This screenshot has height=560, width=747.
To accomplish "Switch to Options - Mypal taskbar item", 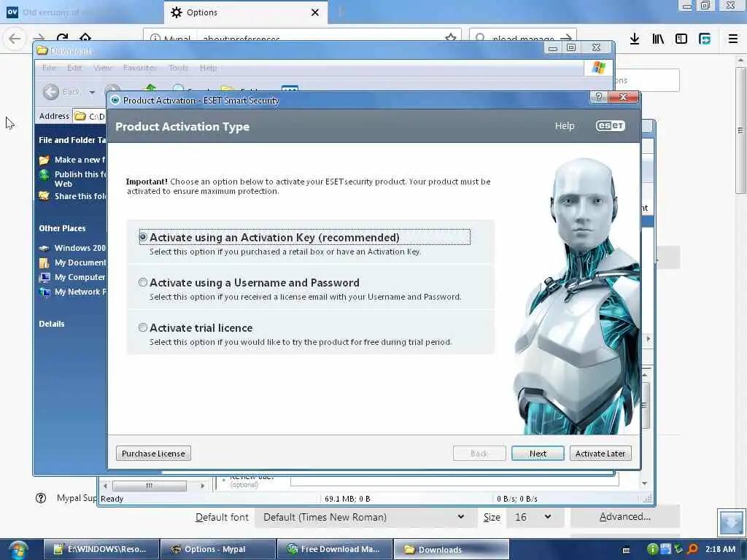I will [217, 549].
